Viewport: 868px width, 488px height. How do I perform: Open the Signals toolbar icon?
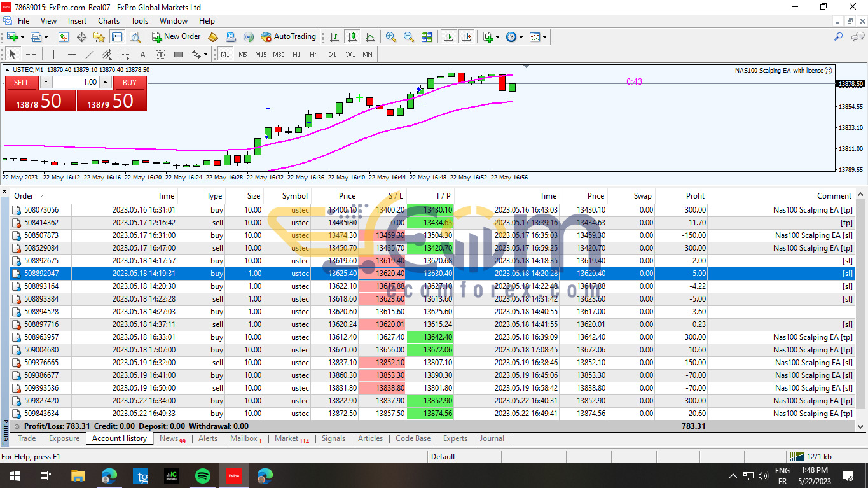(x=249, y=37)
